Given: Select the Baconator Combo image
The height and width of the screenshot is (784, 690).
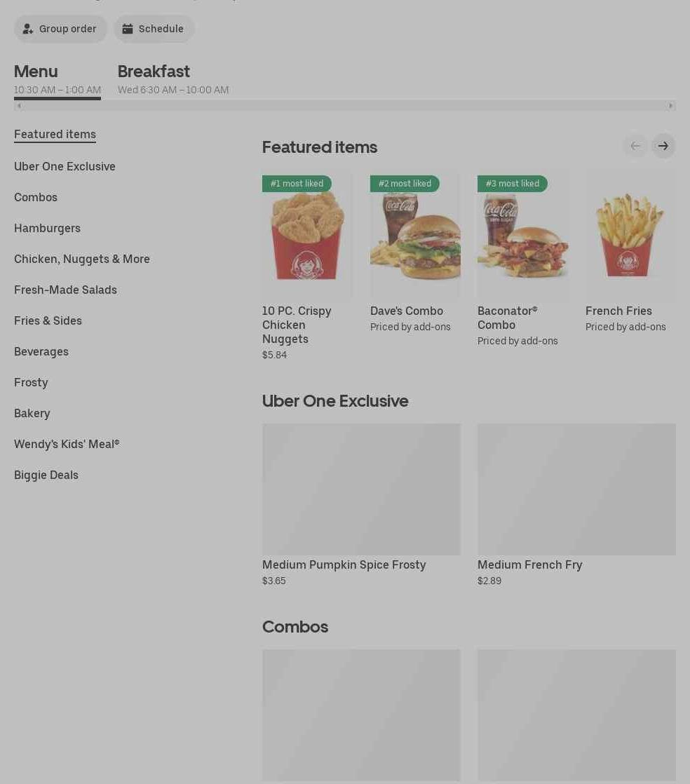Looking at the screenshot, I should pyautogui.click(x=522, y=235).
